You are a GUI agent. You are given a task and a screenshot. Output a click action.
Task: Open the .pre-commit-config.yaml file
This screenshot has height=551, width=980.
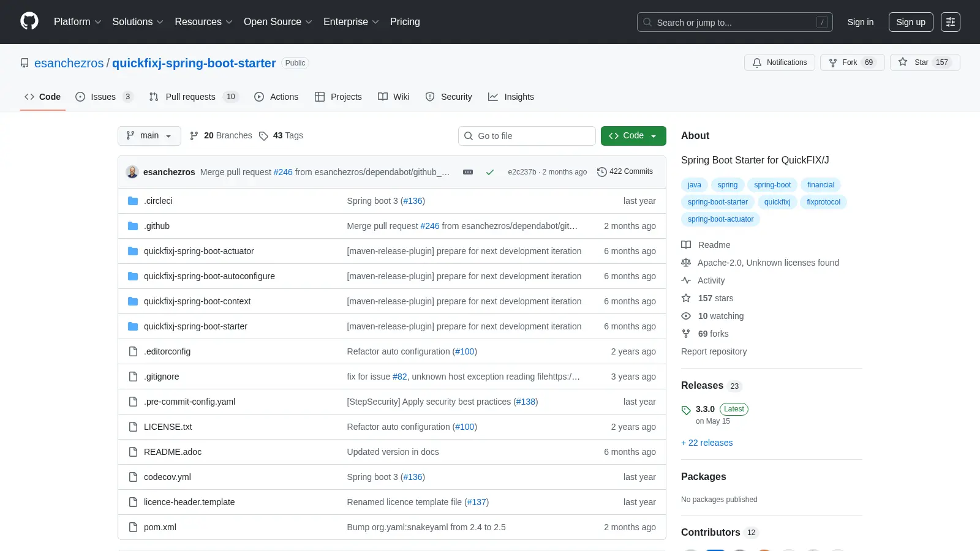(x=189, y=402)
